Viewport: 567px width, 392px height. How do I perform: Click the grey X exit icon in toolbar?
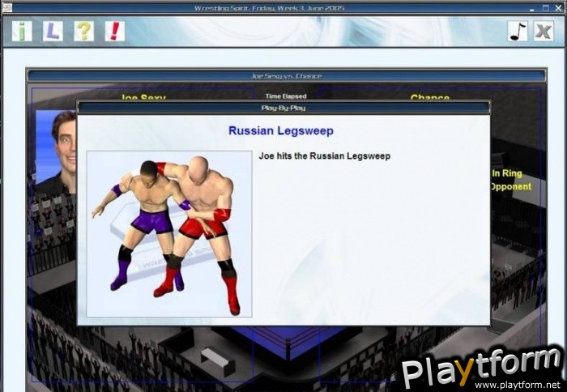pyautogui.click(x=544, y=31)
